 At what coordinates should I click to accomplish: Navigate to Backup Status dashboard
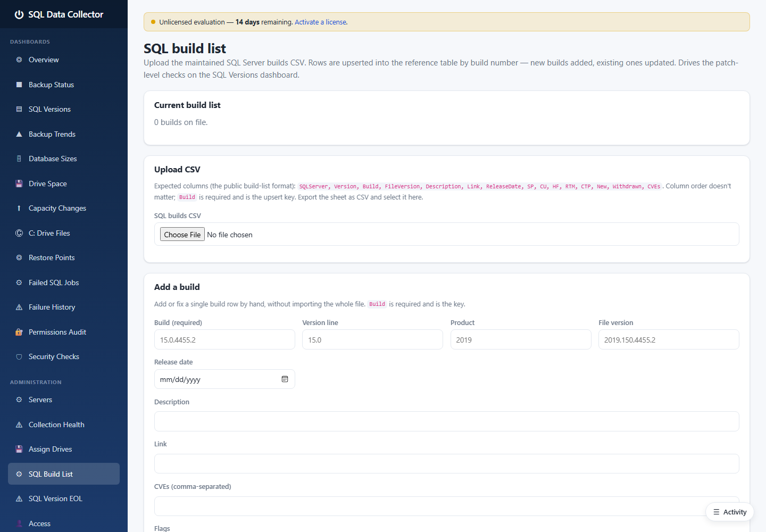64,85
